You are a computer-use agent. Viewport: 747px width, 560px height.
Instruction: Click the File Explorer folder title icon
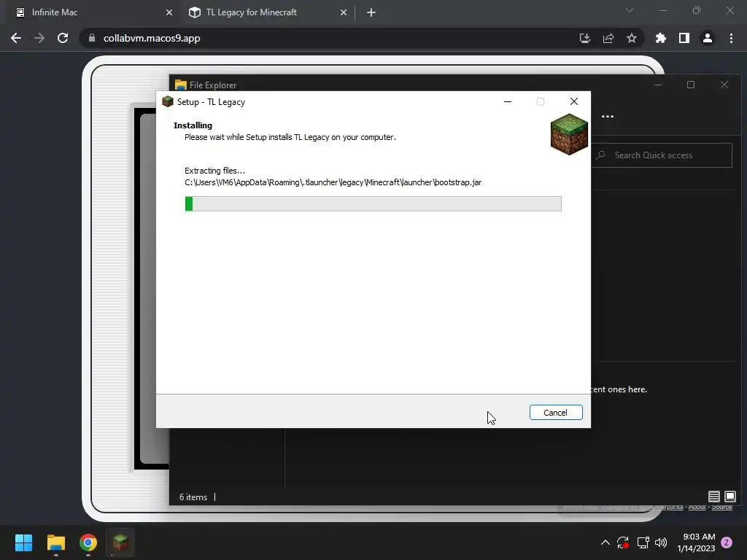coord(181,85)
